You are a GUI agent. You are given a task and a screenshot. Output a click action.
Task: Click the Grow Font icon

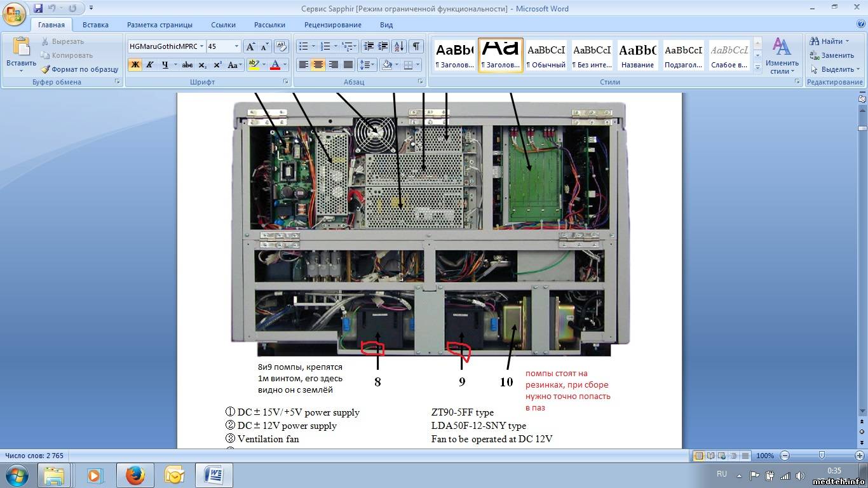pyautogui.click(x=250, y=46)
